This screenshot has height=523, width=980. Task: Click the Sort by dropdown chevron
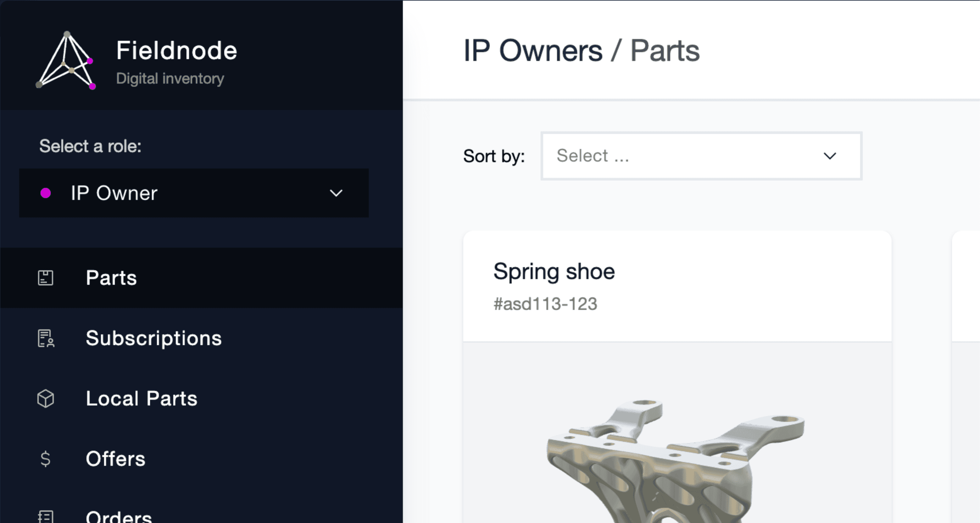830,156
